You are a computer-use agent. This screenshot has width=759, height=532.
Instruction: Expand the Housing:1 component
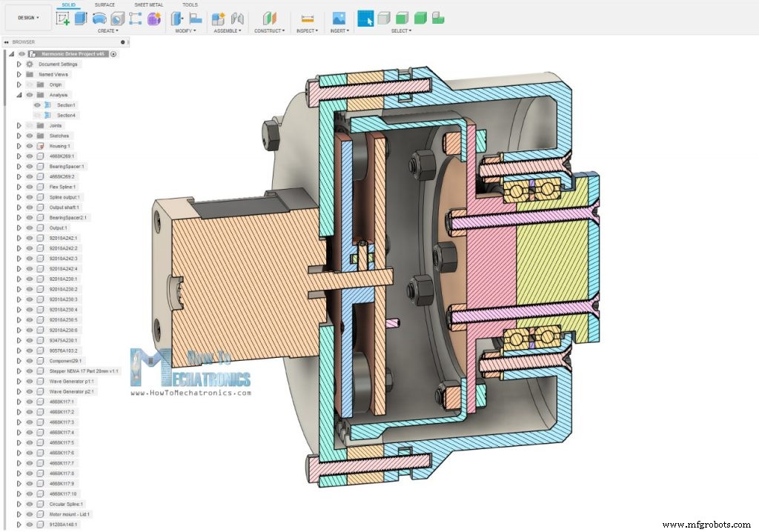click(x=19, y=146)
